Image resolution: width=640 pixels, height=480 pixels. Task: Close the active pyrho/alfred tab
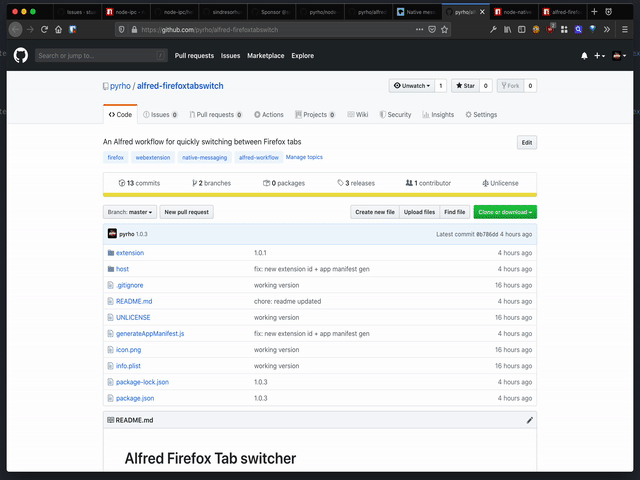pos(482,12)
